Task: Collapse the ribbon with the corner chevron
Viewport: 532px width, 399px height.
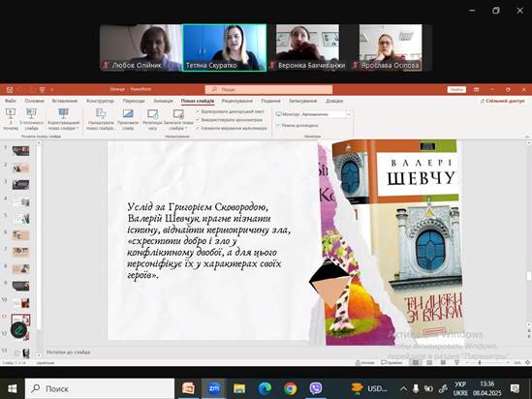Action: pos(527,137)
